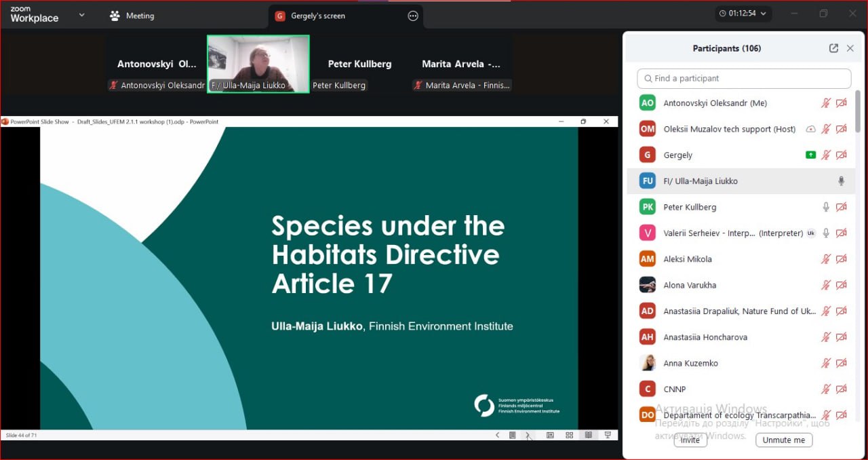The width and height of the screenshot is (868, 460).
Task: Click Peter Kullberg's microphone icon
Action: tap(825, 207)
